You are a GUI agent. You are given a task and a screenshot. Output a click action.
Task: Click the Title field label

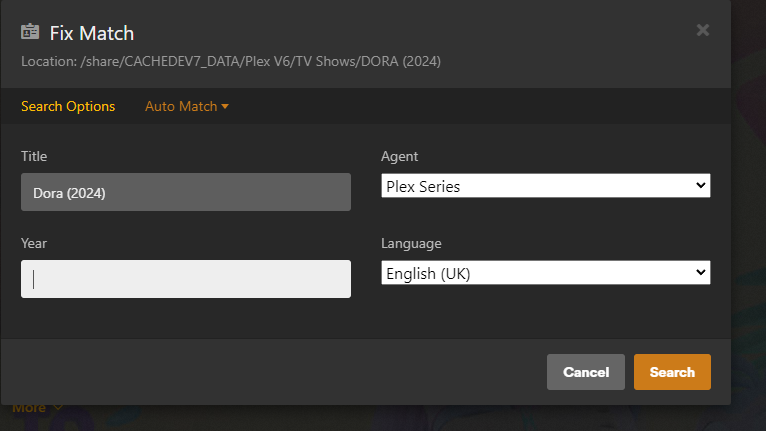[x=34, y=156]
